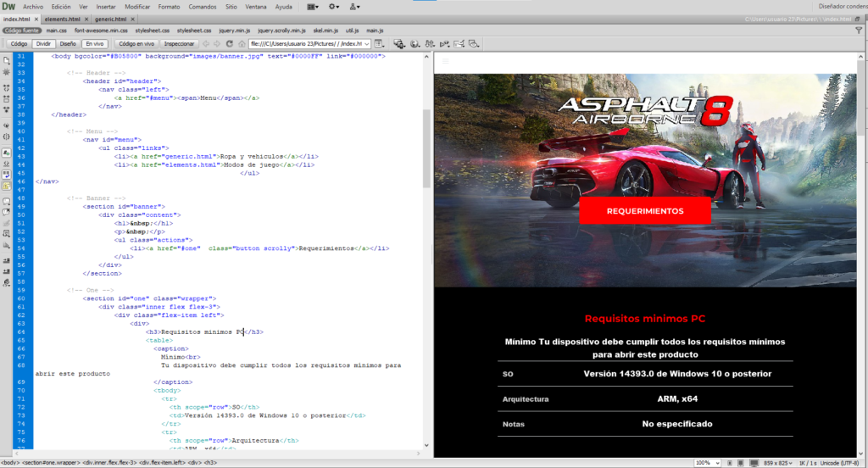Screen dimensions: 868x468
Task: Move or convert CSS
Action: [x=7, y=245]
